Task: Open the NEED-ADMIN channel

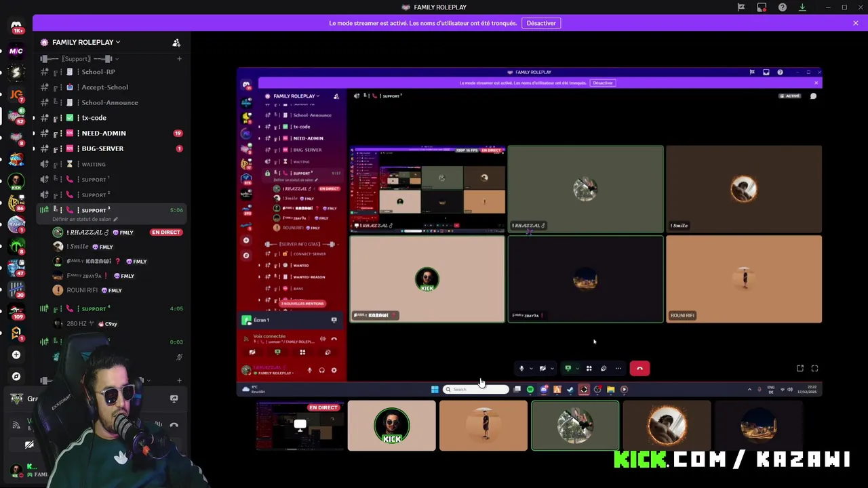Action: [x=112, y=133]
